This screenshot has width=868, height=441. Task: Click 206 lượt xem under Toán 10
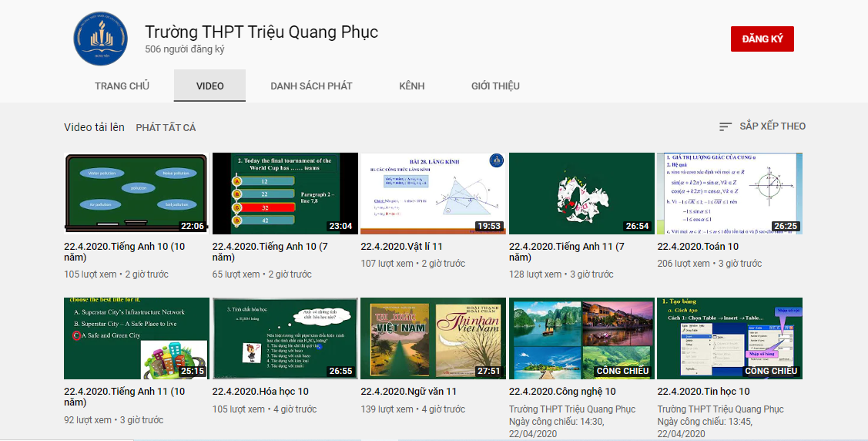684,264
